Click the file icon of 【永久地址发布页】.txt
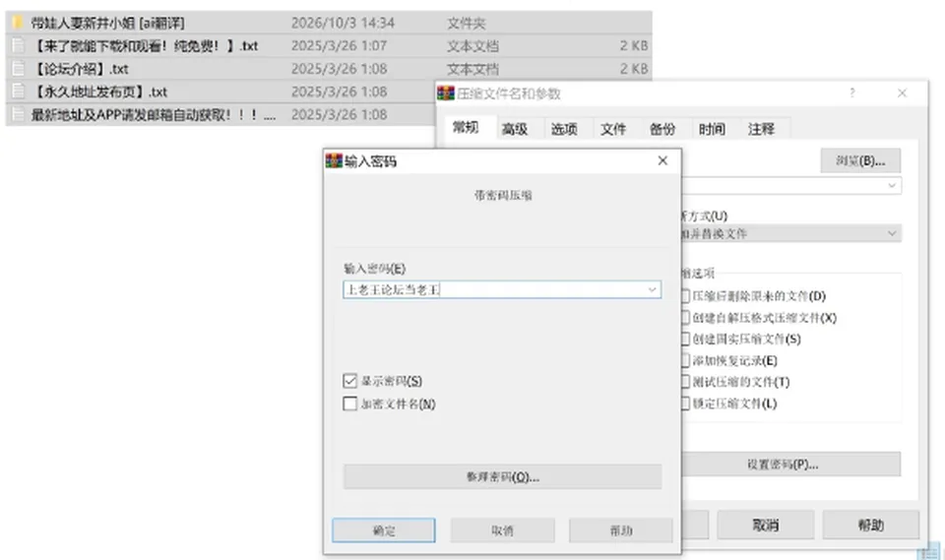 click(x=18, y=92)
